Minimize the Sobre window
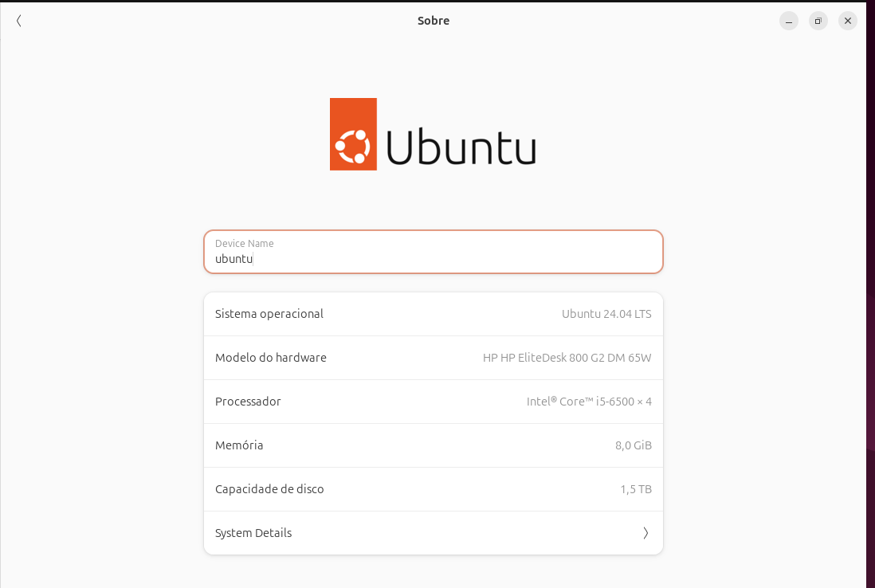 tap(788, 22)
